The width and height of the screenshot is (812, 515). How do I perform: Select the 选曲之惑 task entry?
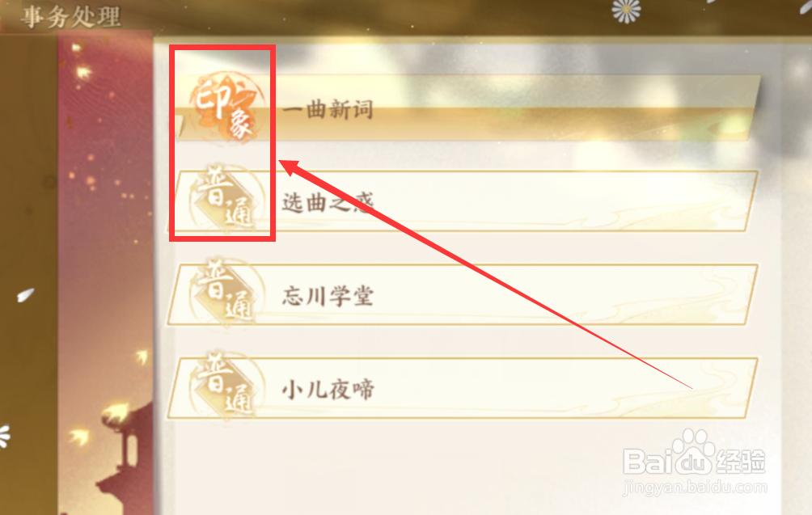pyautogui.click(x=463, y=201)
